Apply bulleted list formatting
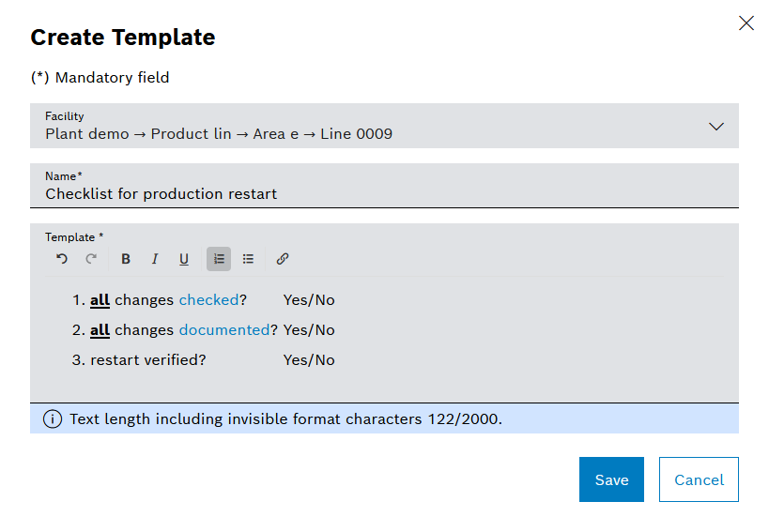The height and width of the screenshot is (532, 769). coord(248,259)
